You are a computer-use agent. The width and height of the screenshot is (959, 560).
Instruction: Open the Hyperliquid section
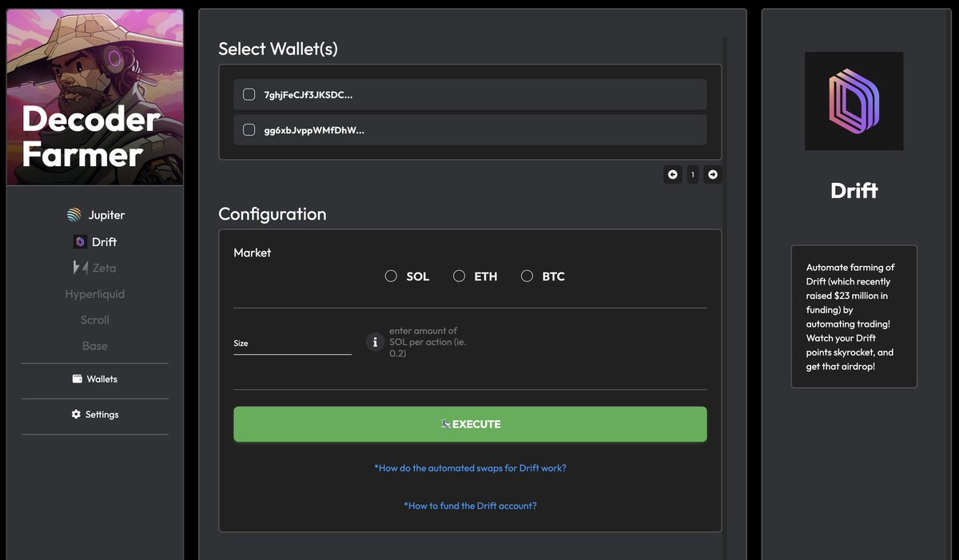[x=95, y=294]
